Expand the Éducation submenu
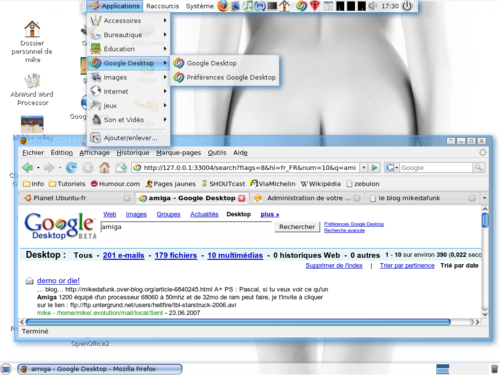The width and height of the screenshot is (500, 375). click(129, 49)
